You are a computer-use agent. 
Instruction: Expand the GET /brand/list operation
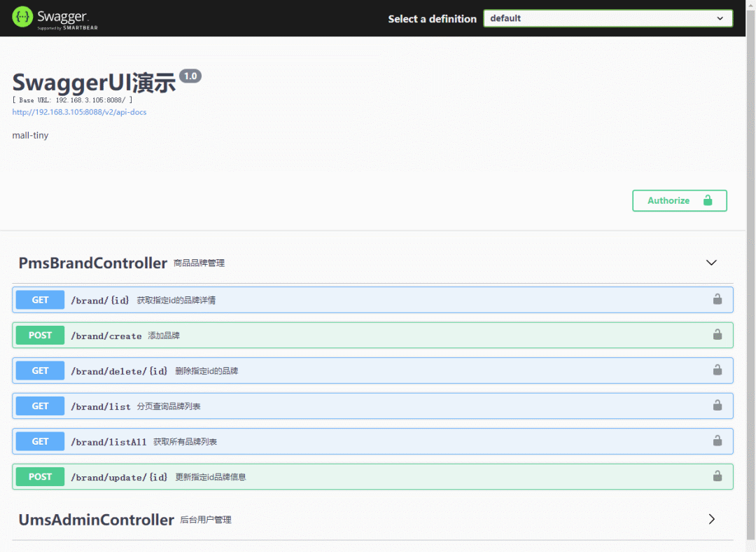[280, 406]
